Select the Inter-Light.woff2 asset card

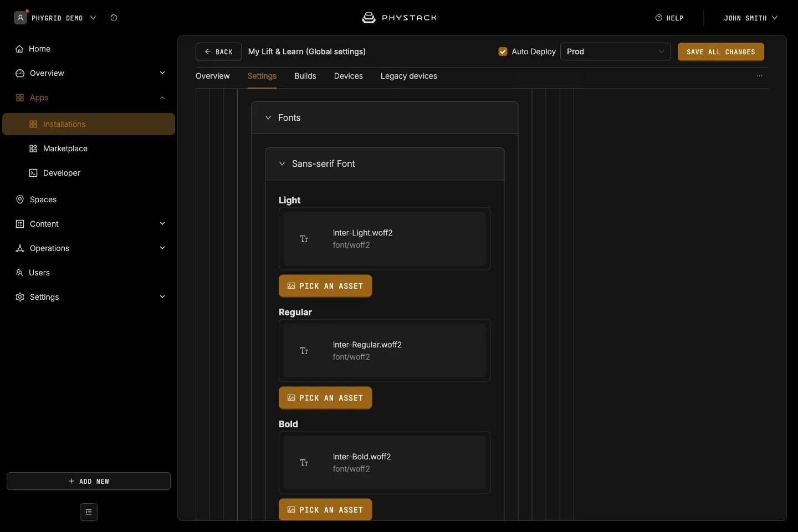click(x=385, y=239)
